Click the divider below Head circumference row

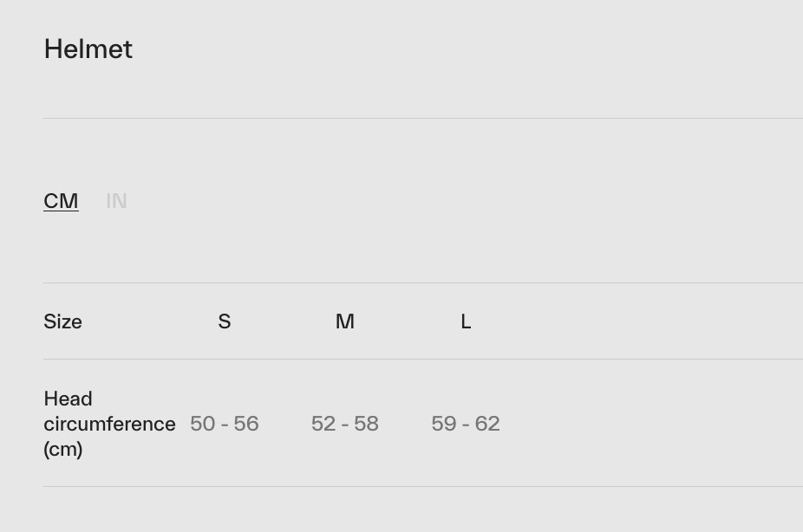tap(423, 486)
